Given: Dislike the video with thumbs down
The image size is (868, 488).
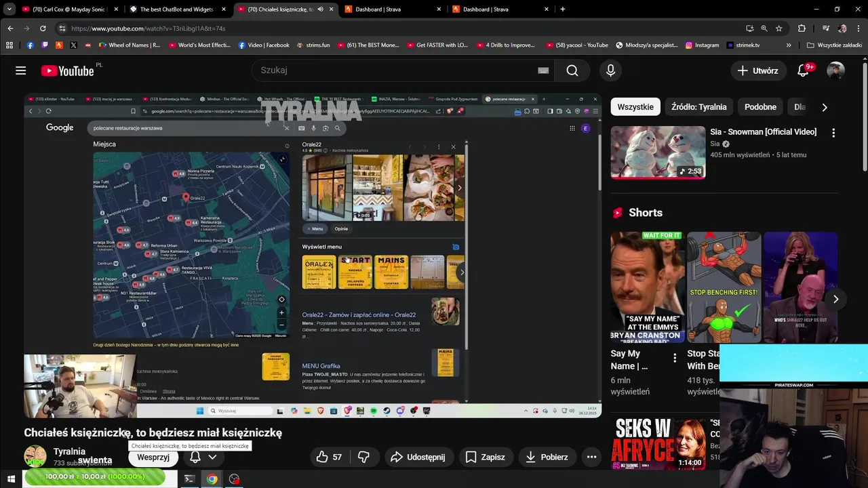Looking at the screenshot, I should click(x=363, y=457).
